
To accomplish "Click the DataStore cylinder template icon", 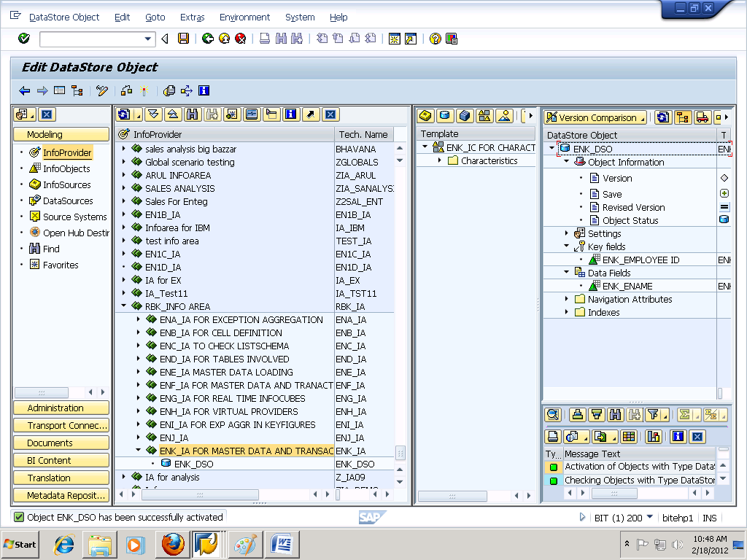I will [445, 116].
